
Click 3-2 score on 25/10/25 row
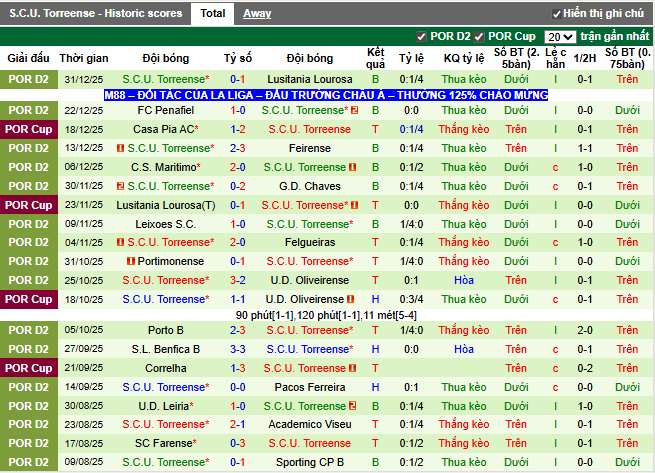coord(238,280)
